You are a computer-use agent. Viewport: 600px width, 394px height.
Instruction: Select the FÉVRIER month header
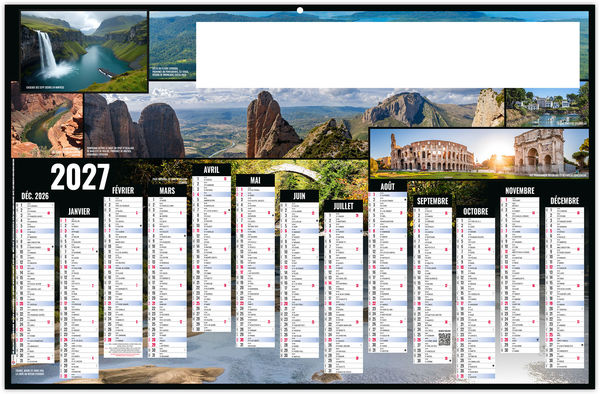123,190
